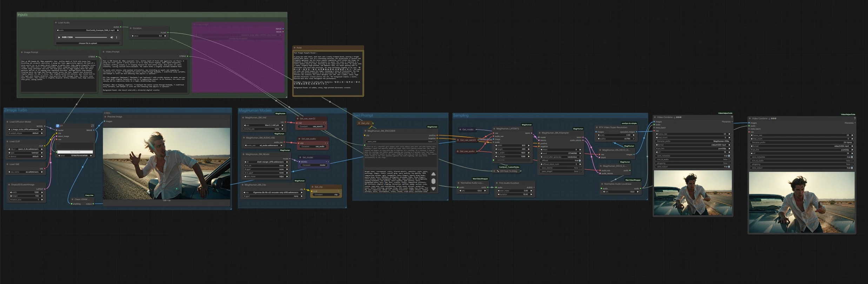Open RTX Video Super Resolution quality ULTRA dropdown
Image resolution: width=868 pixels, height=284 pixels.
[x=616, y=139]
